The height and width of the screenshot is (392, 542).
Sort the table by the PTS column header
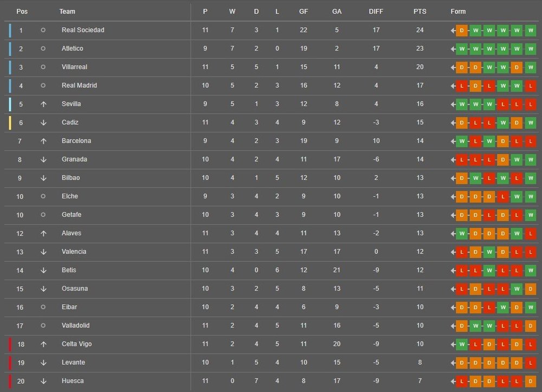(420, 11)
